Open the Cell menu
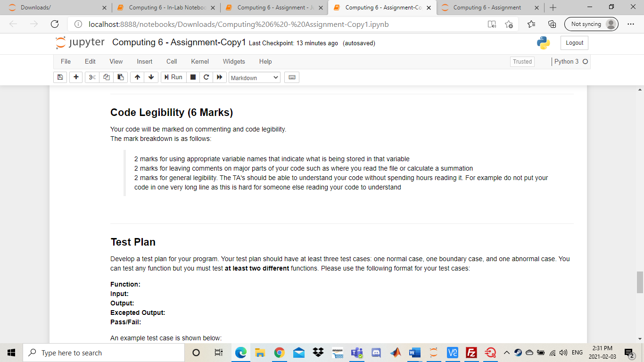 pyautogui.click(x=172, y=61)
